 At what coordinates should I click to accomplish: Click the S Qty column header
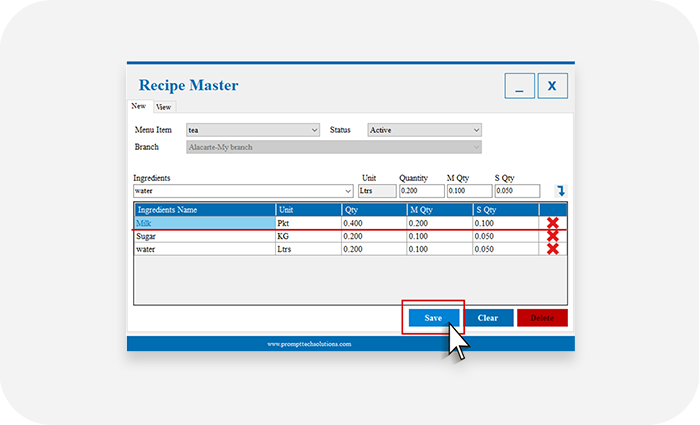[506, 210]
